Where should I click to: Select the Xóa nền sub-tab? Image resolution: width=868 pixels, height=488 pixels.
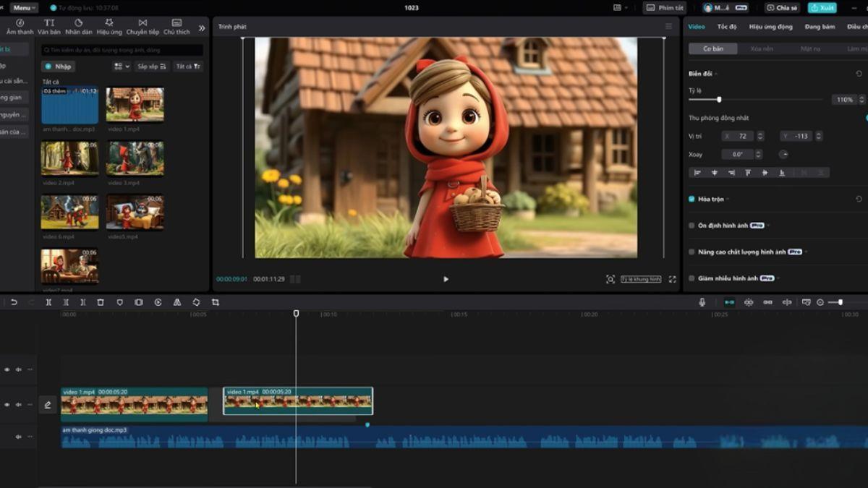pyautogui.click(x=762, y=49)
